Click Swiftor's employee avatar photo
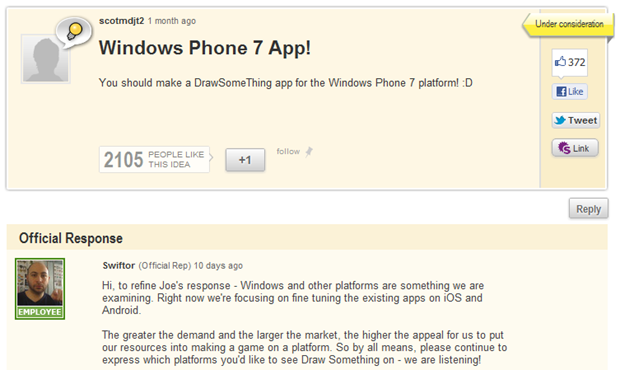620x370 pixels. pos(40,283)
